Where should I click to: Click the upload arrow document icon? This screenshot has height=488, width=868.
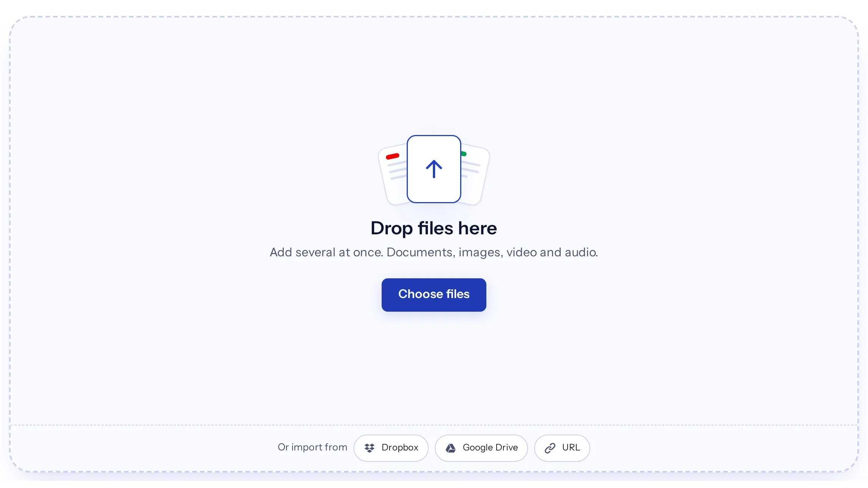(434, 169)
